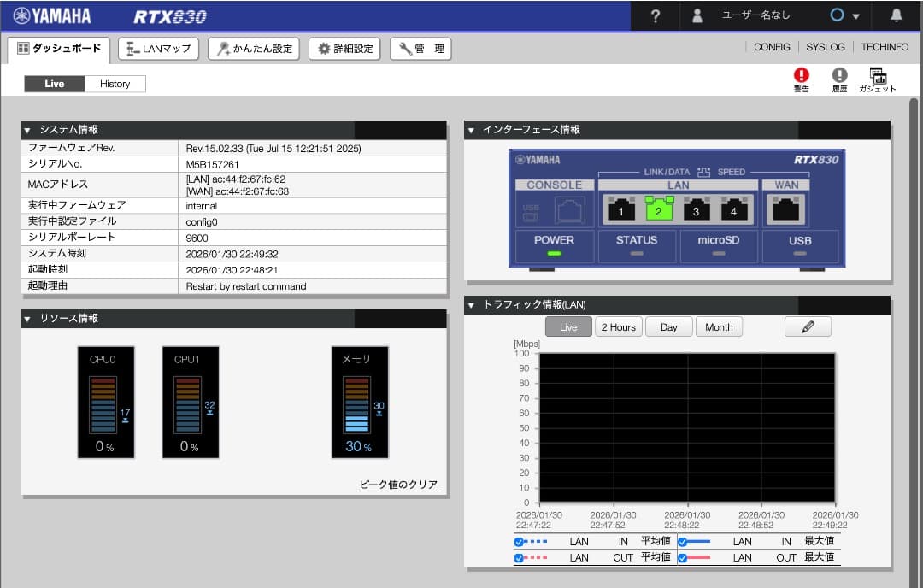
Task: Click the pencil edit icon above the traffic graph
Action: (807, 326)
